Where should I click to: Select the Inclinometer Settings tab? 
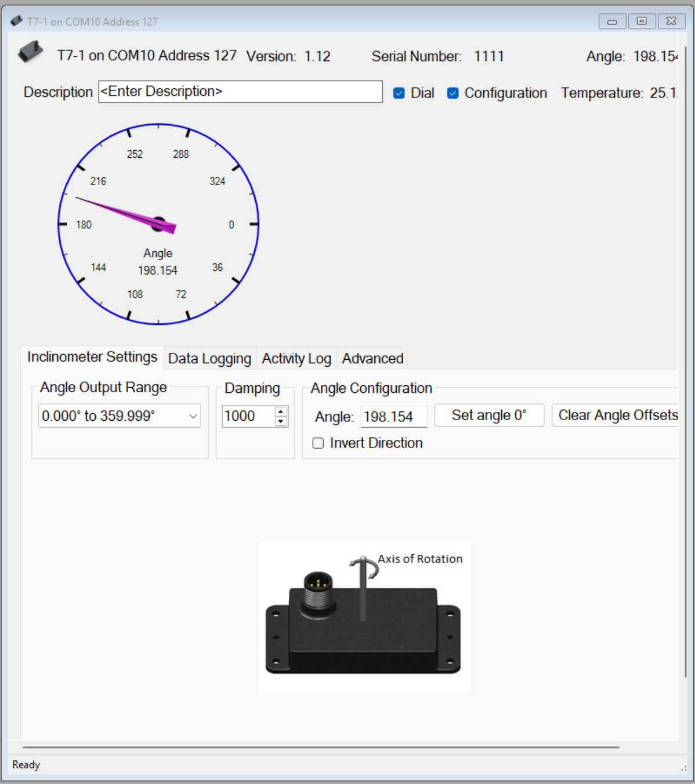coord(92,357)
